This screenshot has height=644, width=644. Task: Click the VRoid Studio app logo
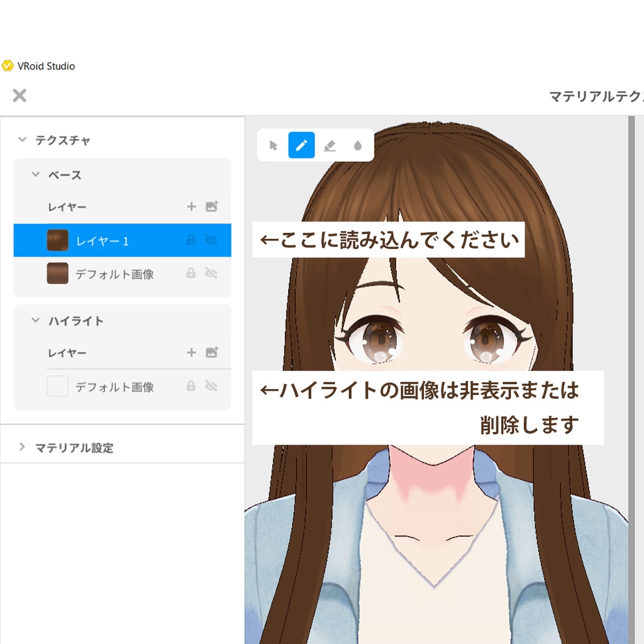[x=8, y=66]
